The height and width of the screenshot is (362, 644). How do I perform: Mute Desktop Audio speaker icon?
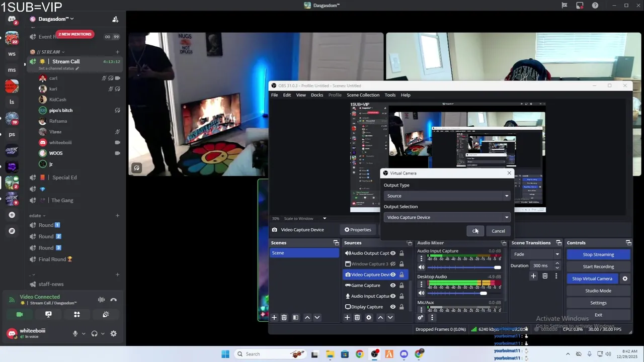(x=422, y=293)
